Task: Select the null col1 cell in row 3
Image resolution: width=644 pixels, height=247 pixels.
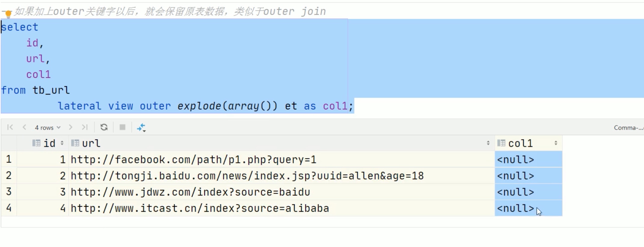Action: (528, 192)
